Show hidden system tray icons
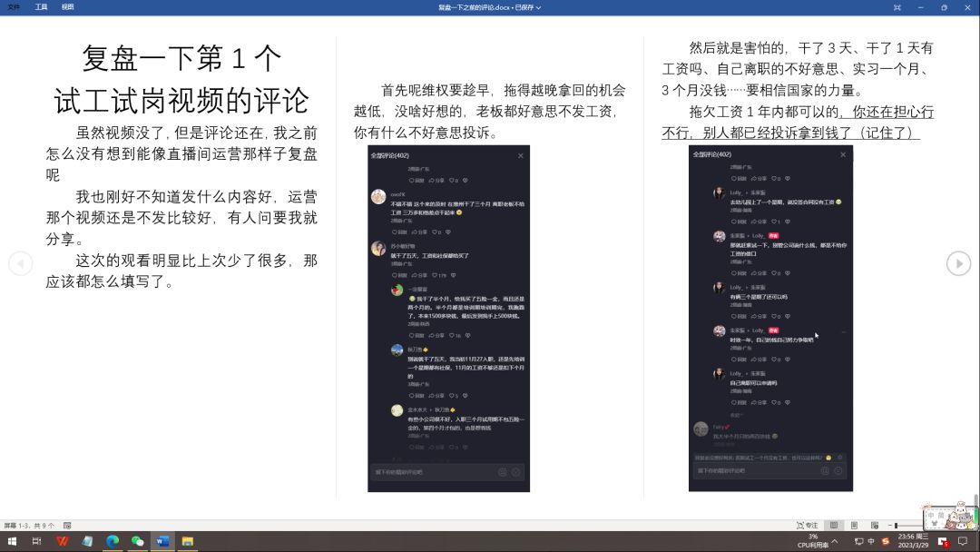980x552 pixels. (x=835, y=541)
